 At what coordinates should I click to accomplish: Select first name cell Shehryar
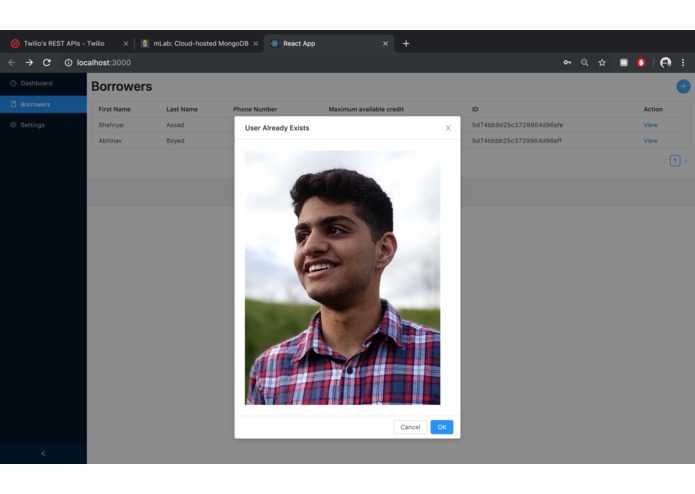coord(111,125)
